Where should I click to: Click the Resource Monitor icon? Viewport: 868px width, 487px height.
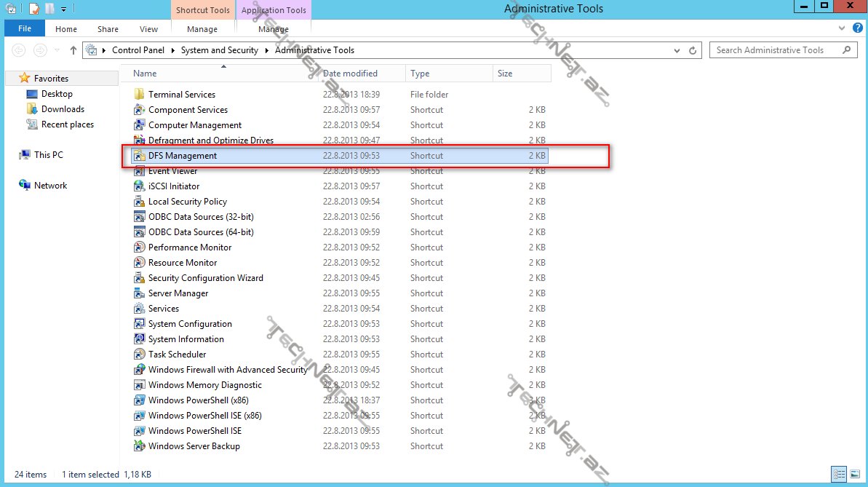coord(140,263)
